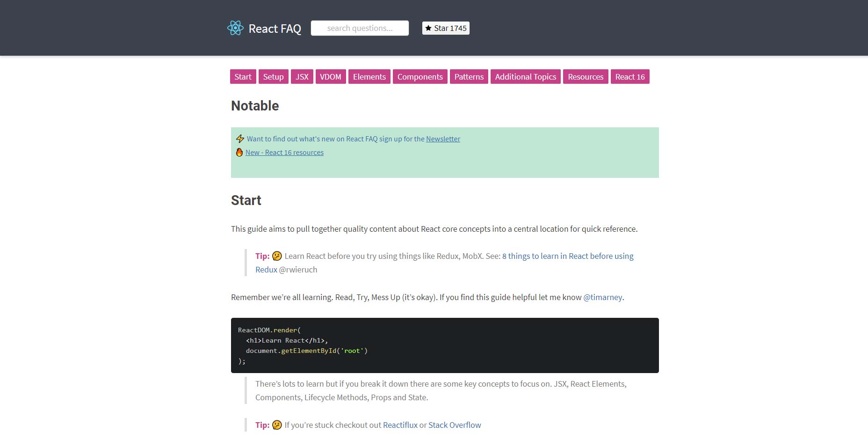868x440 pixels.
Task: Click the ReactDOM.render code line
Action: (269, 330)
